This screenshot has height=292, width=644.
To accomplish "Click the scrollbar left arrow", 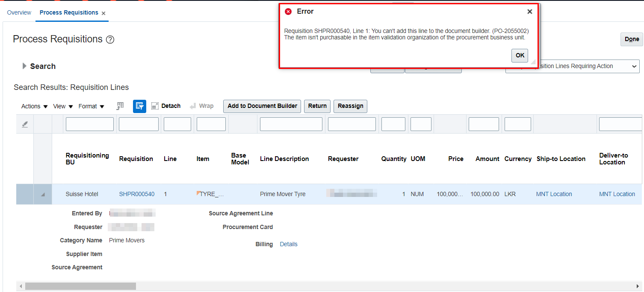I will click(21, 286).
